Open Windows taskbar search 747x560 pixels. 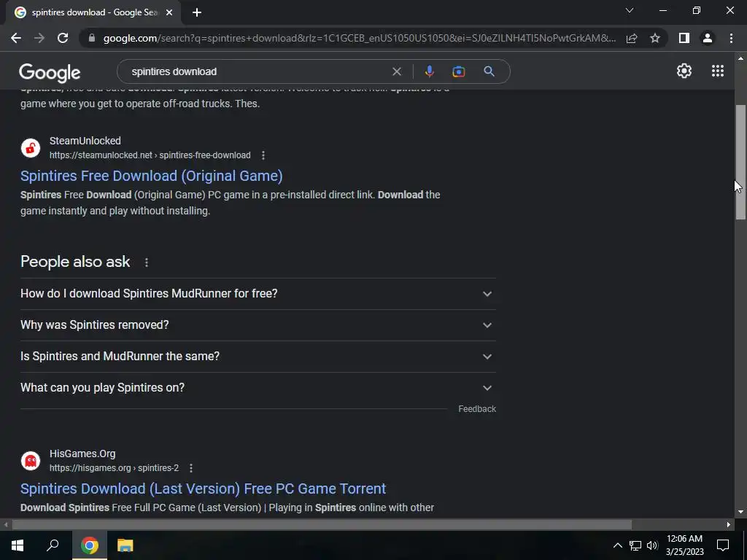(53, 545)
